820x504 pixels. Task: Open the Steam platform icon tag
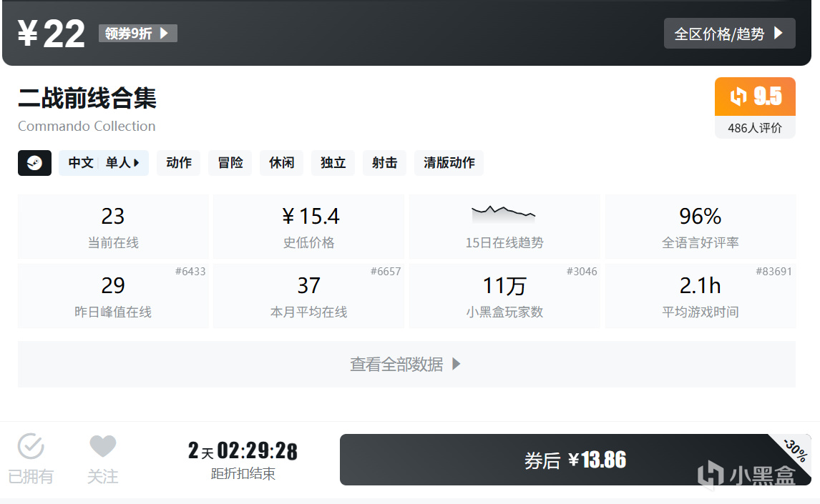pos(34,163)
